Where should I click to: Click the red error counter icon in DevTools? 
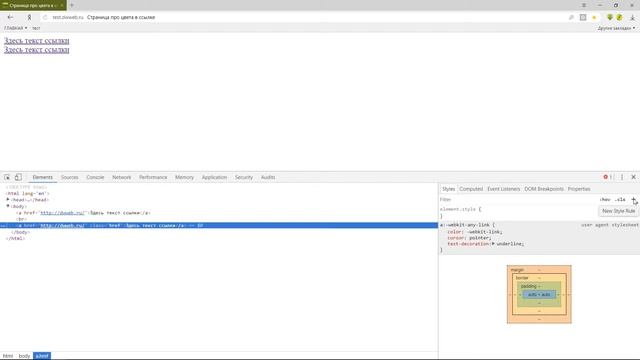click(x=607, y=177)
